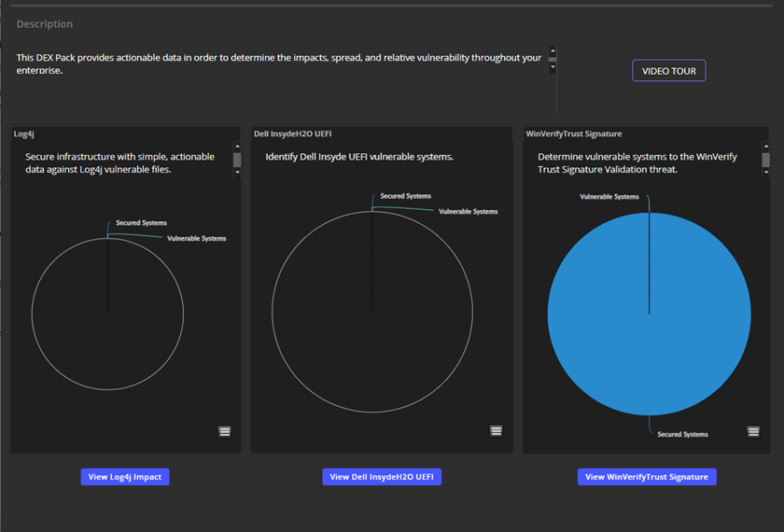Click the Dell InsydeH2O UEFI panel title
This screenshot has width=784, height=532.
[x=292, y=134]
